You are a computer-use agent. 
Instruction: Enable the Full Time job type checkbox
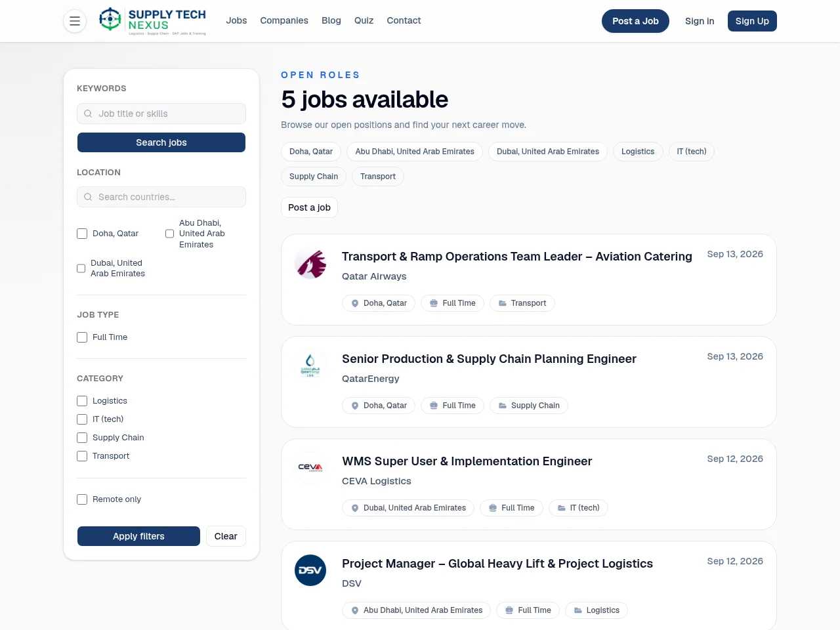pos(82,337)
